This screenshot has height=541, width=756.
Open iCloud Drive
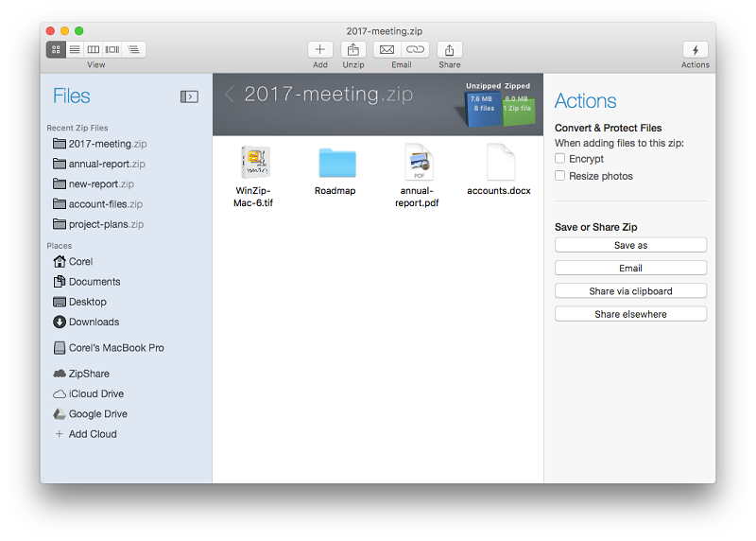point(89,393)
